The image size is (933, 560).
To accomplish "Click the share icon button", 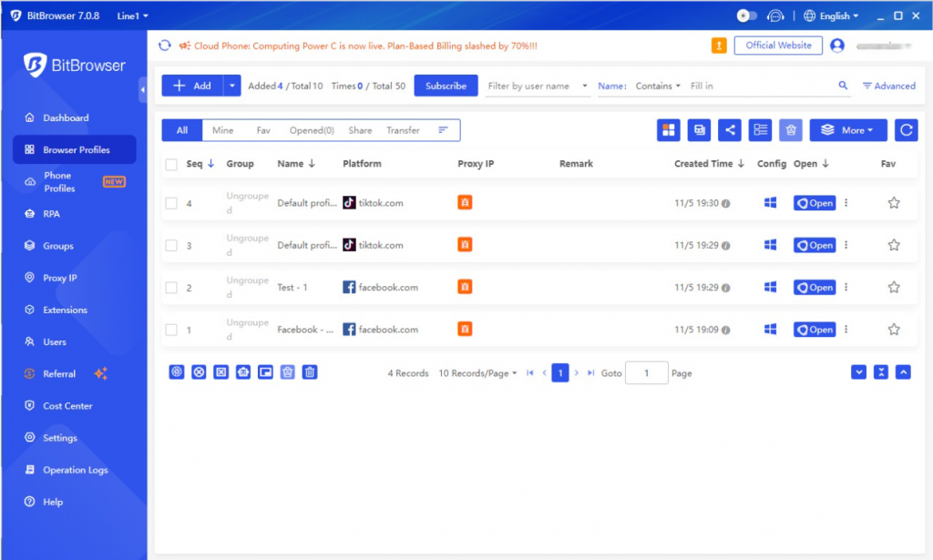I will coord(729,130).
